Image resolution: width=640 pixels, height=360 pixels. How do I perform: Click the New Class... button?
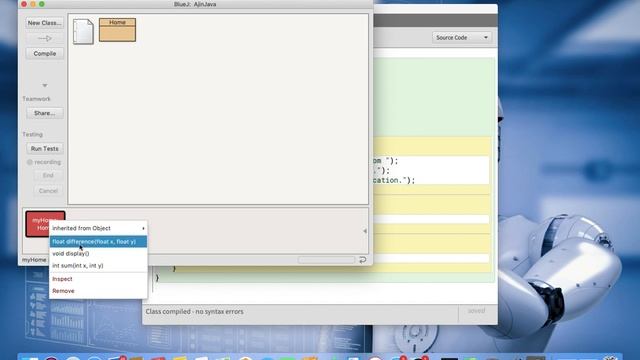click(44, 23)
